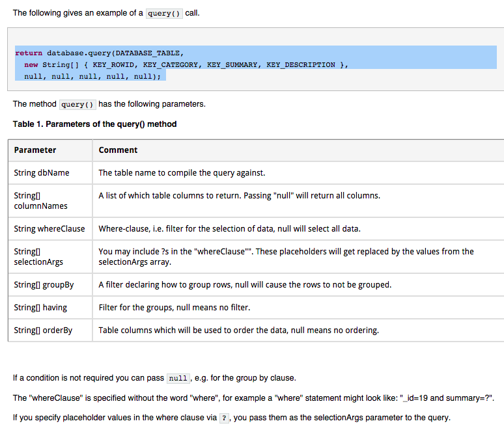This screenshot has width=504, height=432.
Task: Click KEY_DESCRIPTION in the code sample
Action: (x=301, y=65)
